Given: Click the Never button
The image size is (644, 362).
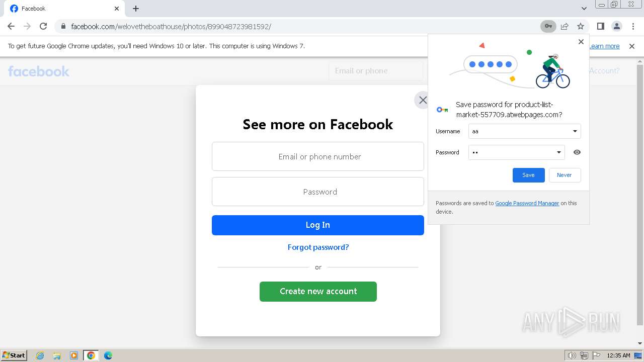Looking at the screenshot, I should tap(565, 175).
